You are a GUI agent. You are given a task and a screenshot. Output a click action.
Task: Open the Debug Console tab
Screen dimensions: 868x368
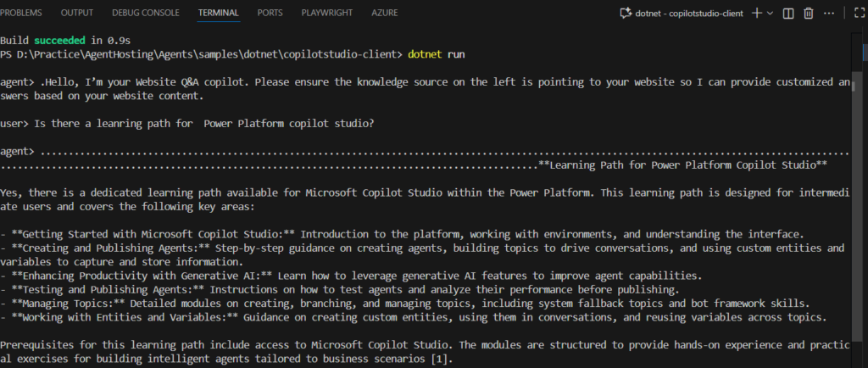[146, 14]
